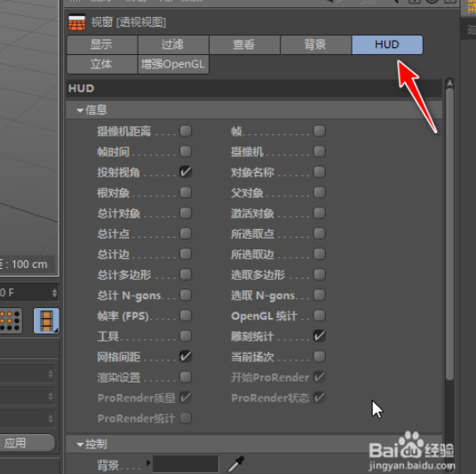The width and height of the screenshot is (476, 474).
Task: Check the 帧 checkbox
Action: pos(320,131)
